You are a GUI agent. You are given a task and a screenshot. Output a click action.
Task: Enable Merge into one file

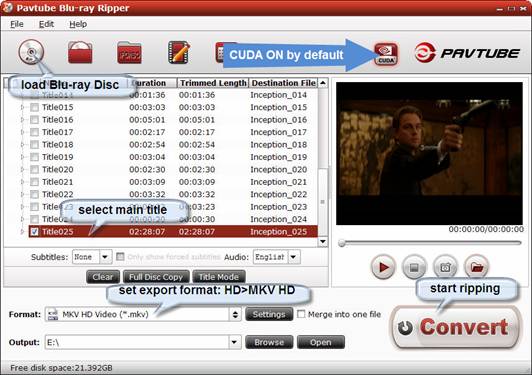click(301, 314)
